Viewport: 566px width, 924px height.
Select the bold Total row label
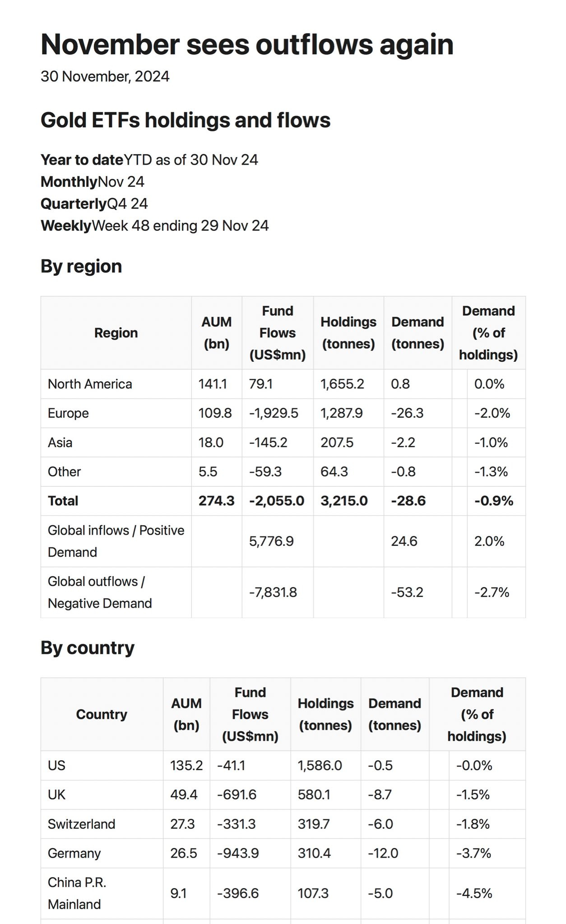coord(63,501)
